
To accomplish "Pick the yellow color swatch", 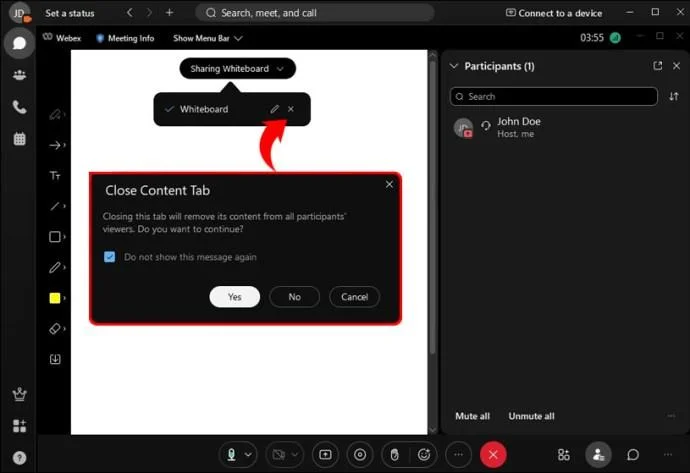I will pos(55,298).
